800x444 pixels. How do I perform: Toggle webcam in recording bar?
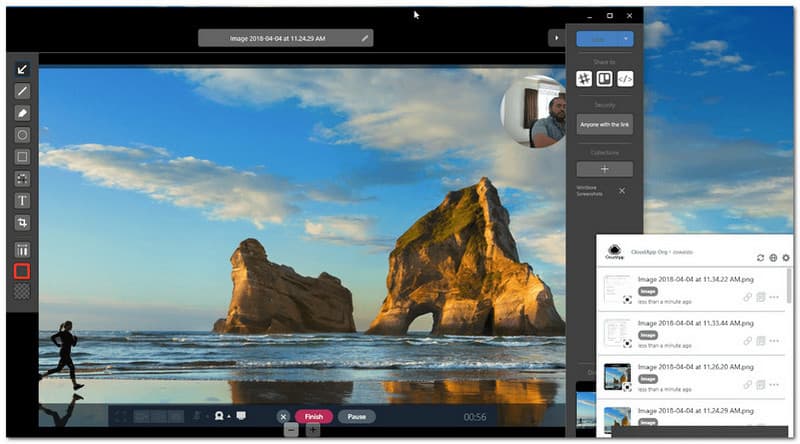click(x=218, y=416)
